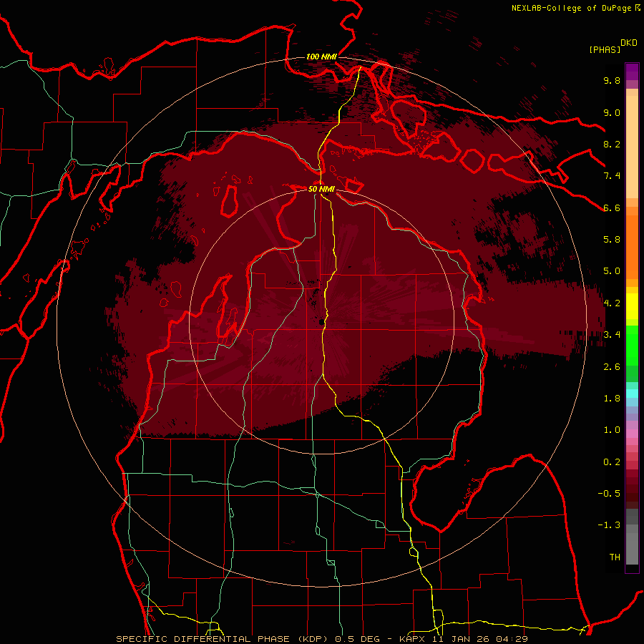Click the 8.2 value on color scale
The height and width of the screenshot is (644, 644).
point(612,144)
